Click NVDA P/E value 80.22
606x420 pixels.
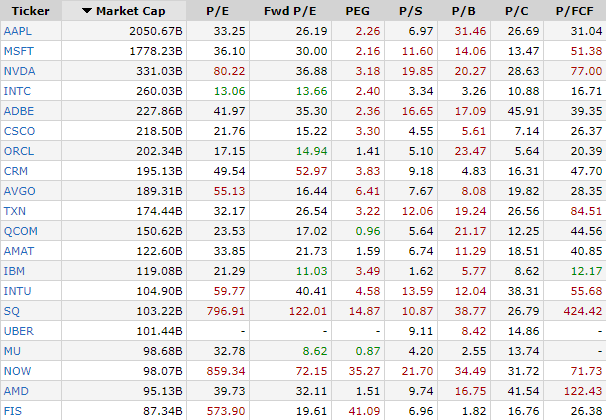(x=230, y=71)
